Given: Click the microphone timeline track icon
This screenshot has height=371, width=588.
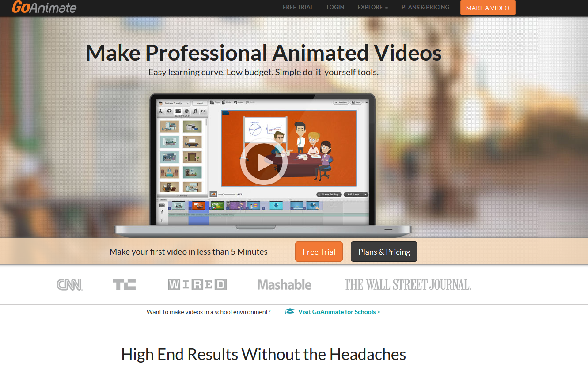Looking at the screenshot, I should (162, 212).
